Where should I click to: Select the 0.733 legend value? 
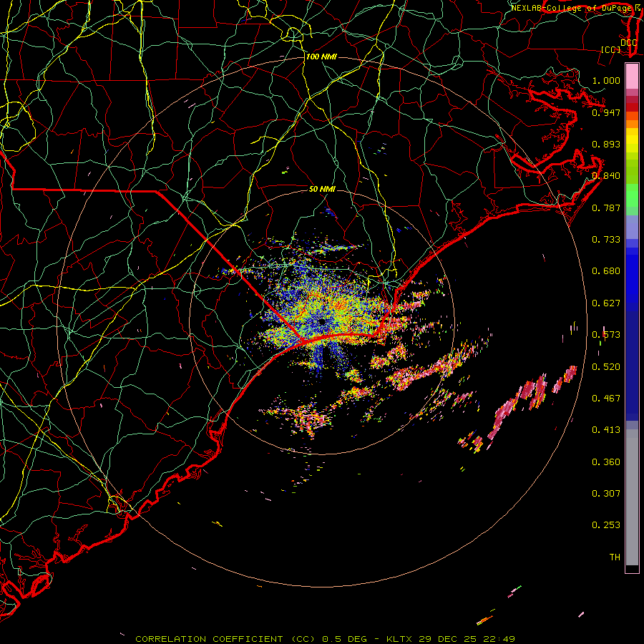(606, 240)
